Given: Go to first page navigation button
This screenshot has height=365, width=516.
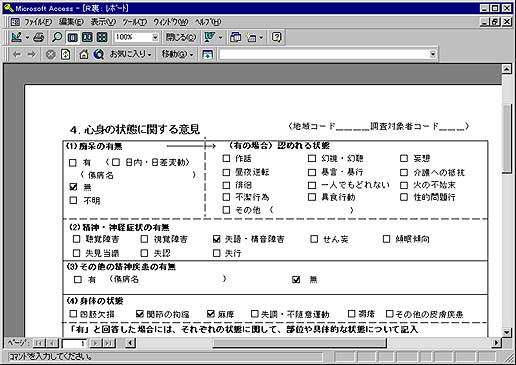Looking at the screenshot, I should pyautogui.click(x=39, y=343).
